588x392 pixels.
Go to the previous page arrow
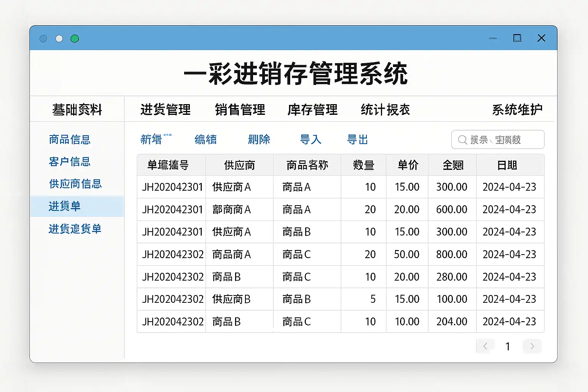point(485,346)
